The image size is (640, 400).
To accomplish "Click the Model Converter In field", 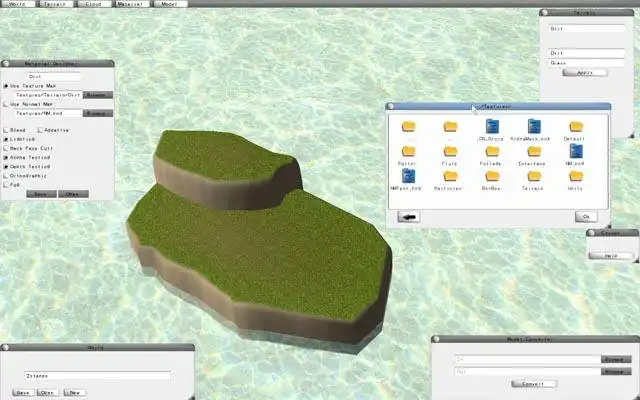I will (528, 359).
